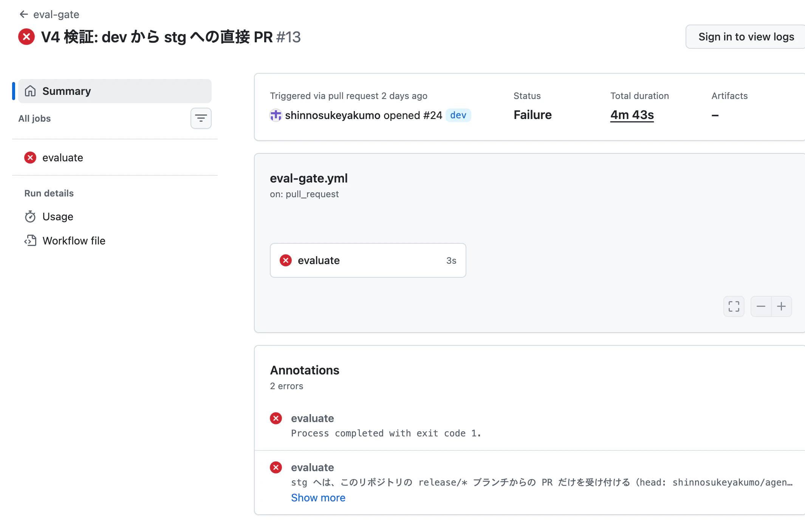The image size is (805, 532).
Task: Open the eval-gate workflow link
Action: pyautogui.click(x=56, y=14)
